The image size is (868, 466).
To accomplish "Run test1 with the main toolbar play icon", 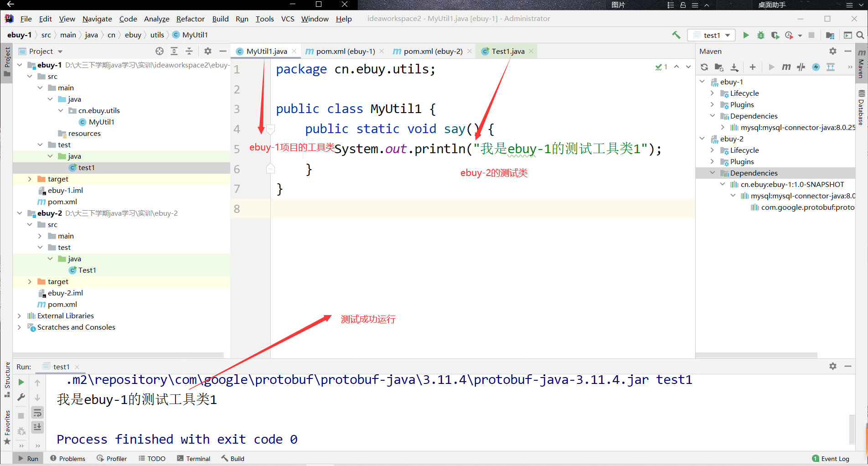I will pyautogui.click(x=746, y=35).
